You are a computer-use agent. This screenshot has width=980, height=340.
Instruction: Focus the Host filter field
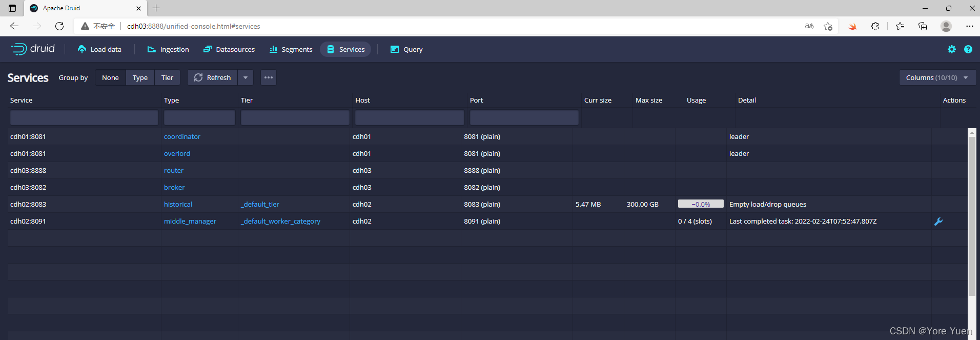[410, 117]
